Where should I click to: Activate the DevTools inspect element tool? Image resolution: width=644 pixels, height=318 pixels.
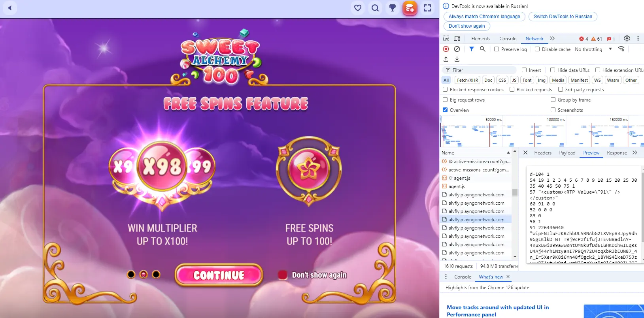coord(446,39)
